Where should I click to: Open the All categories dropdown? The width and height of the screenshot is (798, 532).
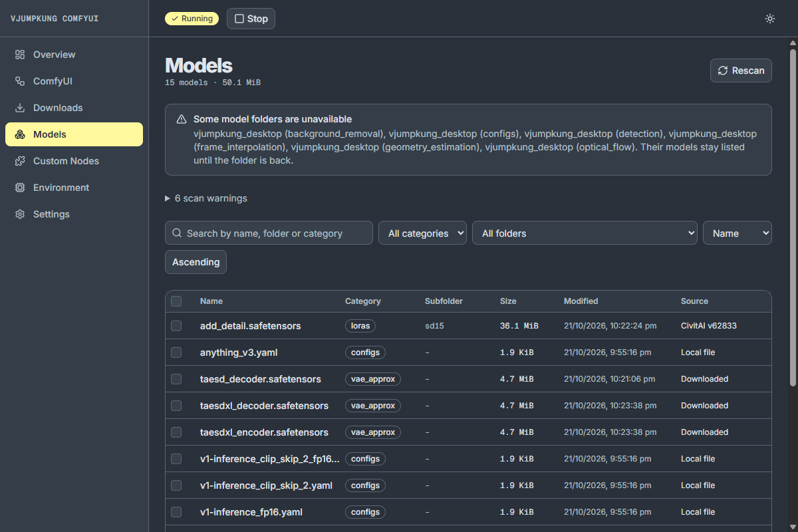pos(422,233)
